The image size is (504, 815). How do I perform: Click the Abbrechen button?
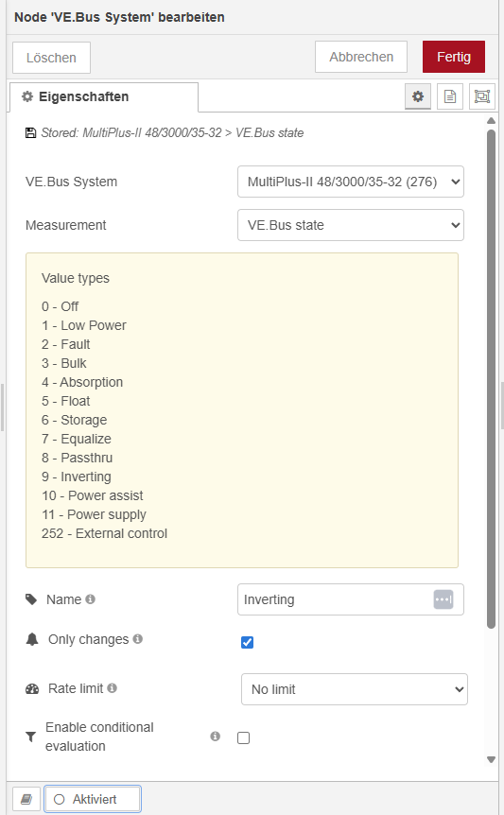(x=361, y=57)
